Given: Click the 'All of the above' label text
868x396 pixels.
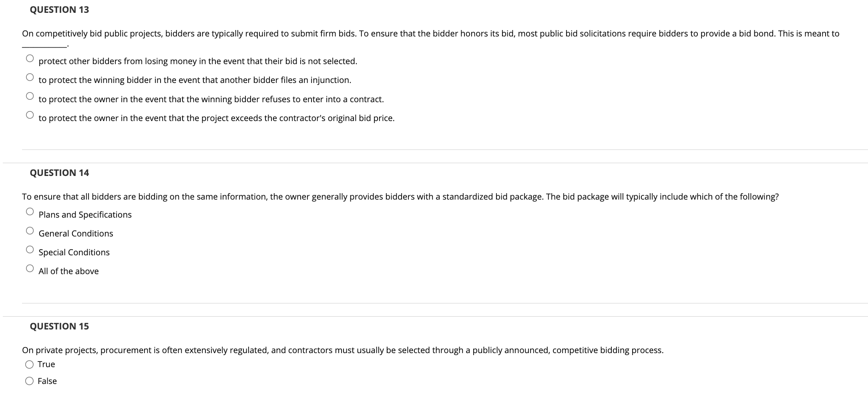Looking at the screenshot, I should (x=68, y=271).
